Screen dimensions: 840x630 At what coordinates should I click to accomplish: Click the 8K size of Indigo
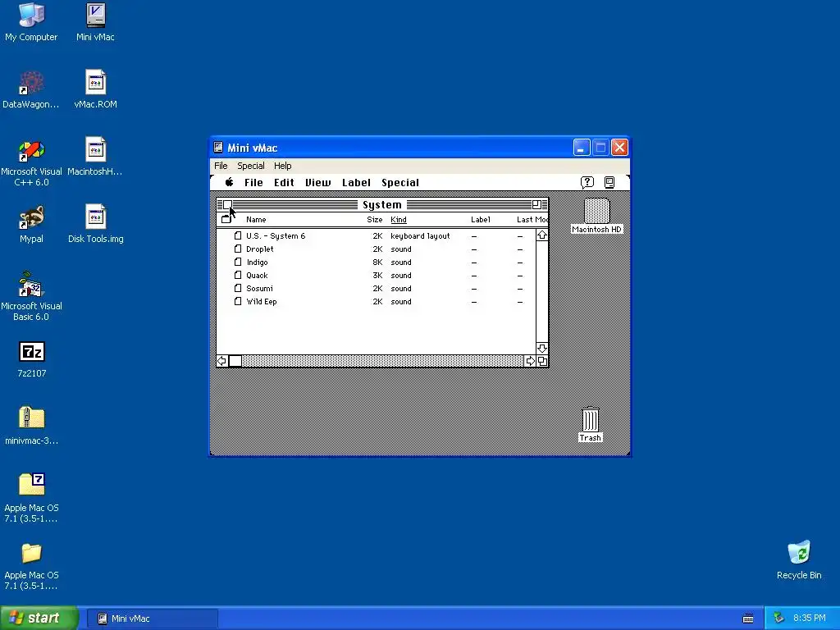(x=377, y=262)
